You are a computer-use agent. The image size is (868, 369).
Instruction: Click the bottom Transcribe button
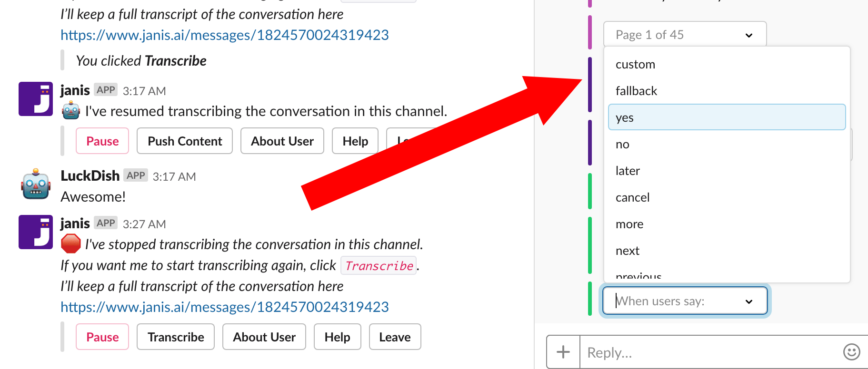(x=176, y=337)
